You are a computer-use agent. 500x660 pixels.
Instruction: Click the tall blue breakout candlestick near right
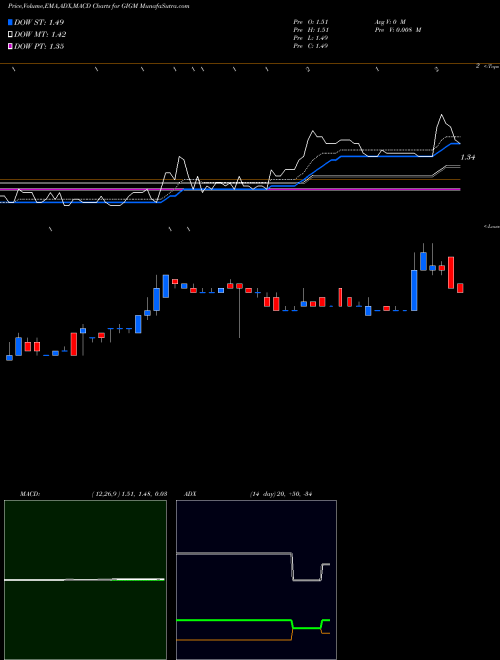click(x=414, y=290)
